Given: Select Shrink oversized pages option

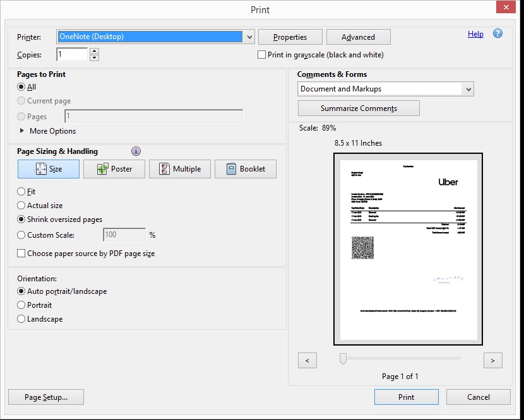Looking at the screenshot, I should pos(21,219).
